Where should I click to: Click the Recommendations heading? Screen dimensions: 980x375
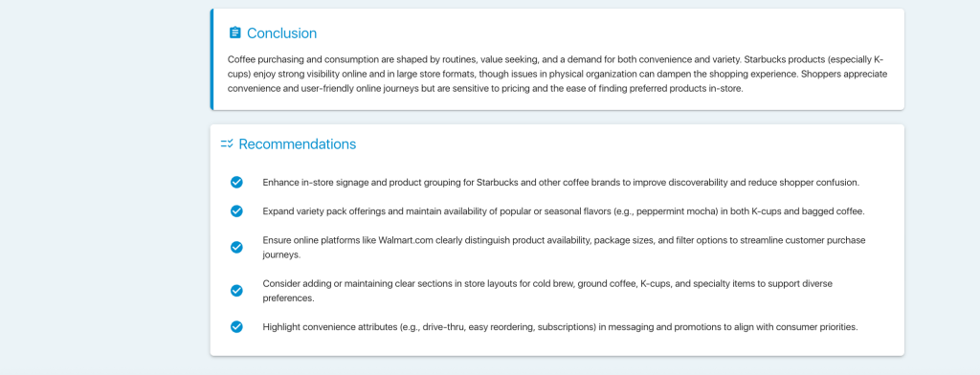tap(298, 144)
